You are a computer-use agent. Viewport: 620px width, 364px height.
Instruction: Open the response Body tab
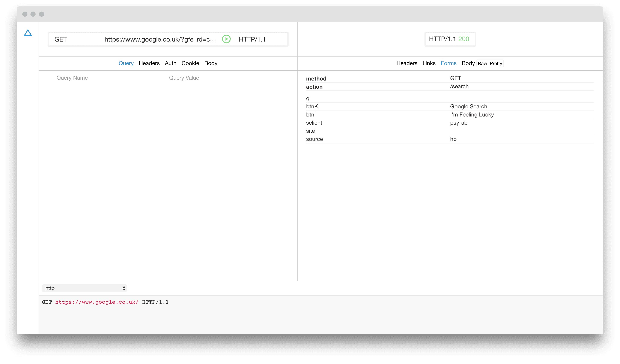point(468,63)
